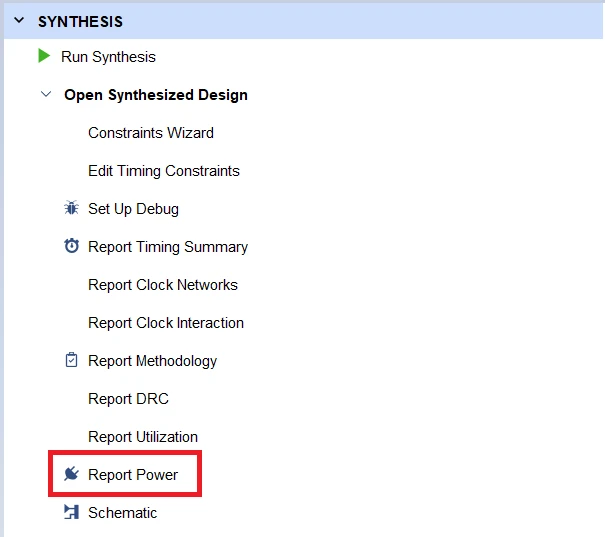Collapse the Open Synthesized Design chevron

[46, 94]
